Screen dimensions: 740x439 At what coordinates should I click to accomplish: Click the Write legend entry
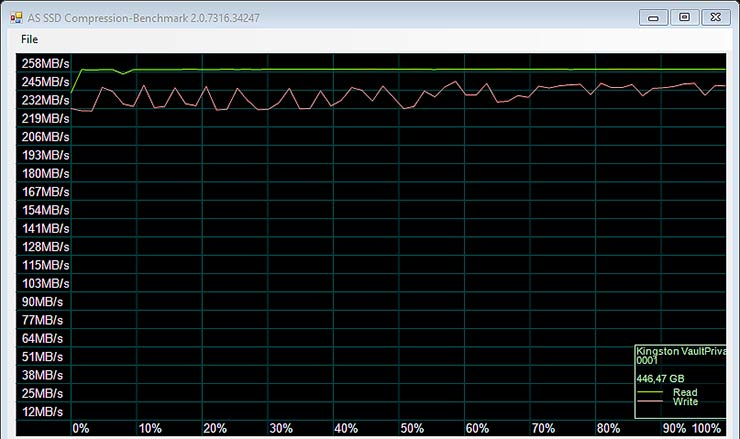685,402
